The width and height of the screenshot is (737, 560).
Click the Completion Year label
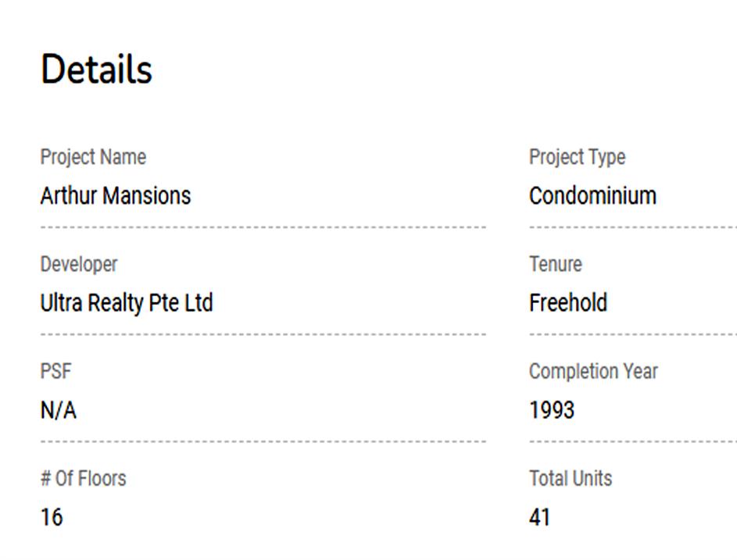(593, 371)
